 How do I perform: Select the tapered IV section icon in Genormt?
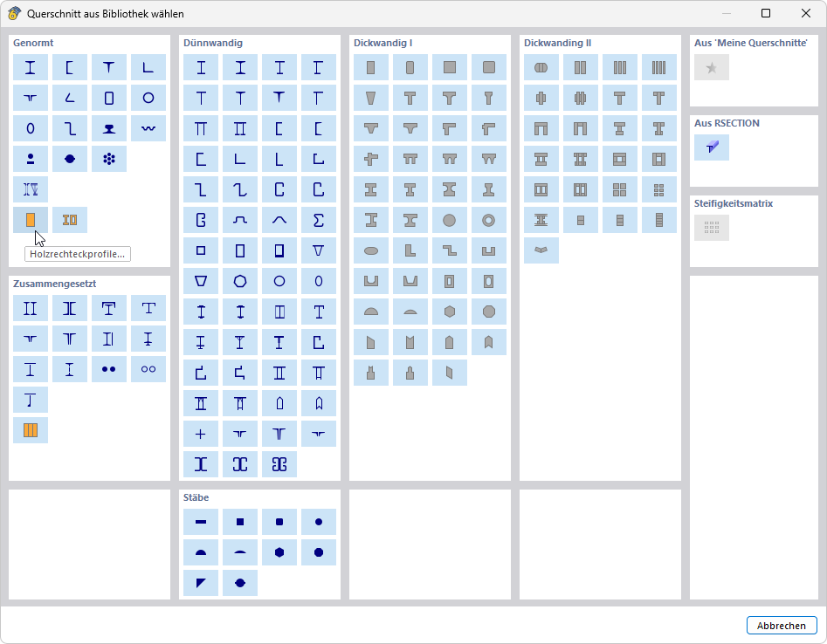[31, 189]
